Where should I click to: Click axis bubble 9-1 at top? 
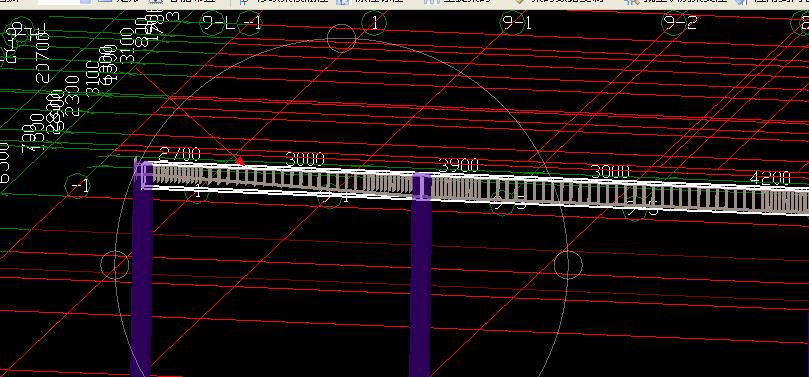tap(514, 23)
